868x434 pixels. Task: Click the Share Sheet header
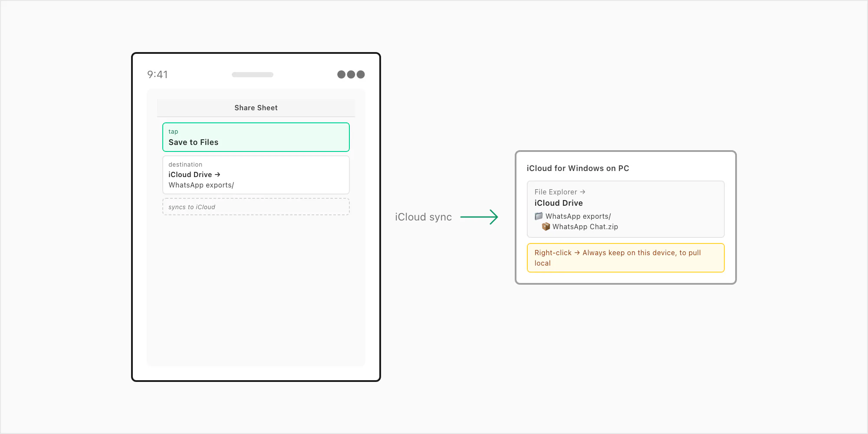pyautogui.click(x=256, y=108)
